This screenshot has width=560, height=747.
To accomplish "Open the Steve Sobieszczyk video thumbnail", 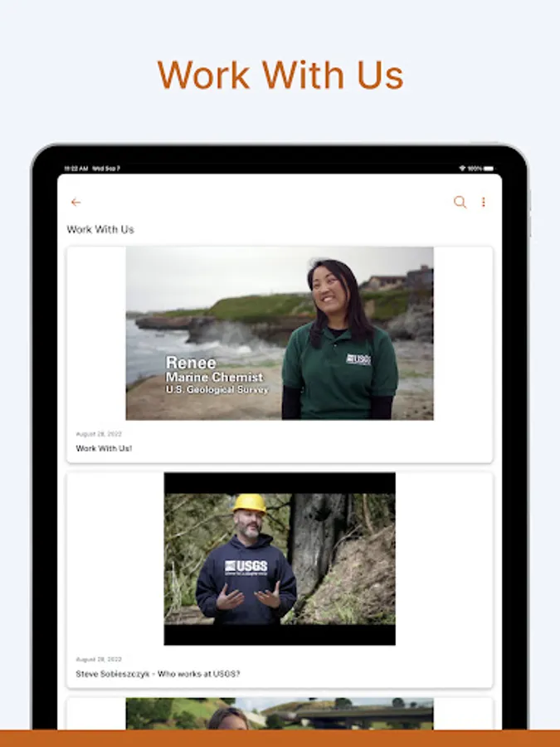I will click(x=280, y=559).
